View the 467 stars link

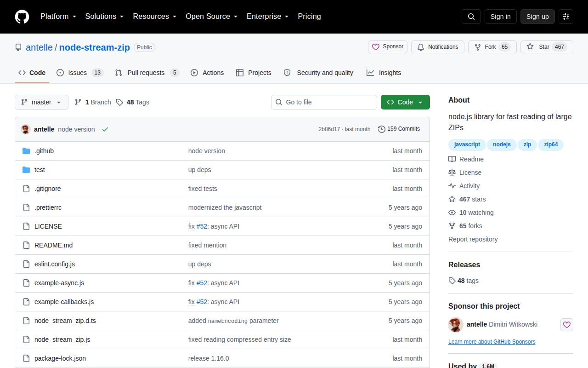[467, 199]
